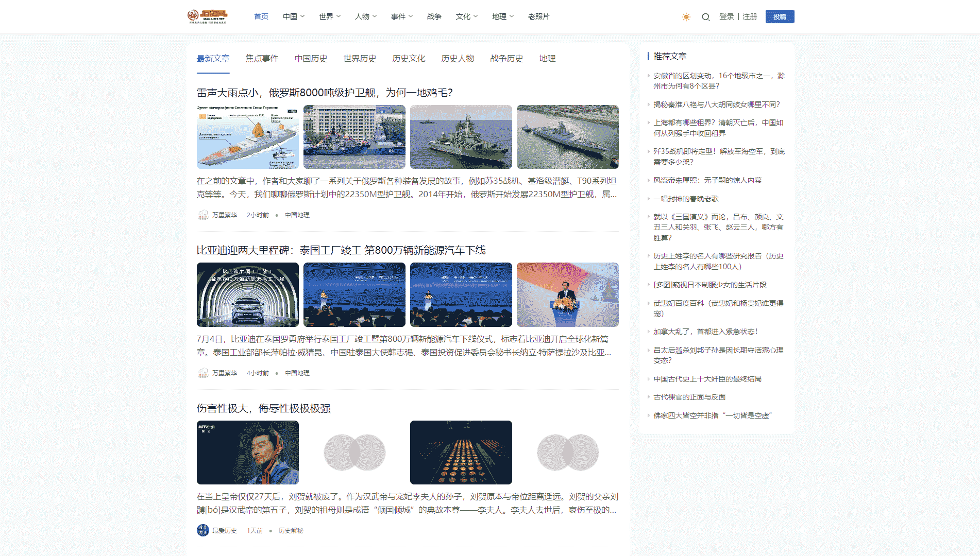Image resolution: width=980 pixels, height=556 pixels.
Task: Open search with the magnifier icon
Action: [705, 17]
